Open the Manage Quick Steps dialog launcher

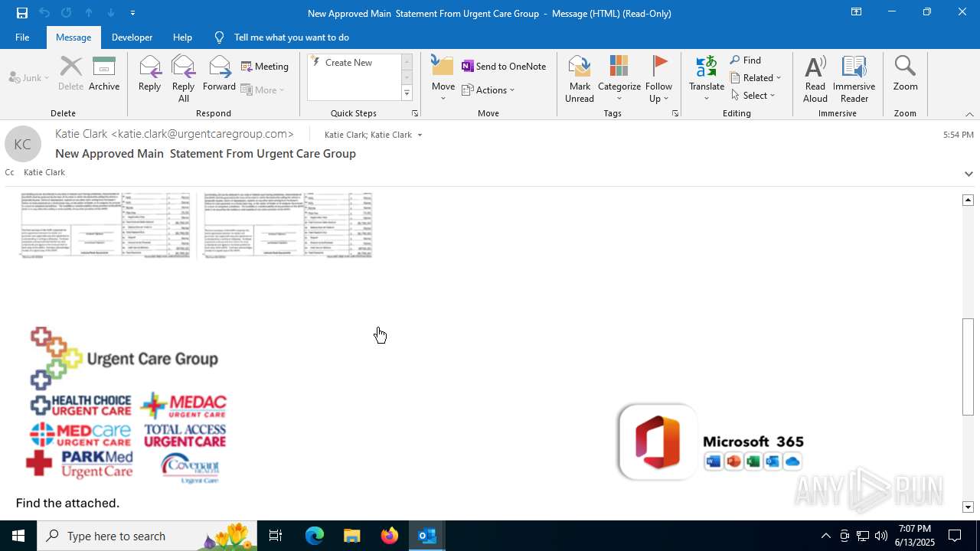tap(415, 113)
